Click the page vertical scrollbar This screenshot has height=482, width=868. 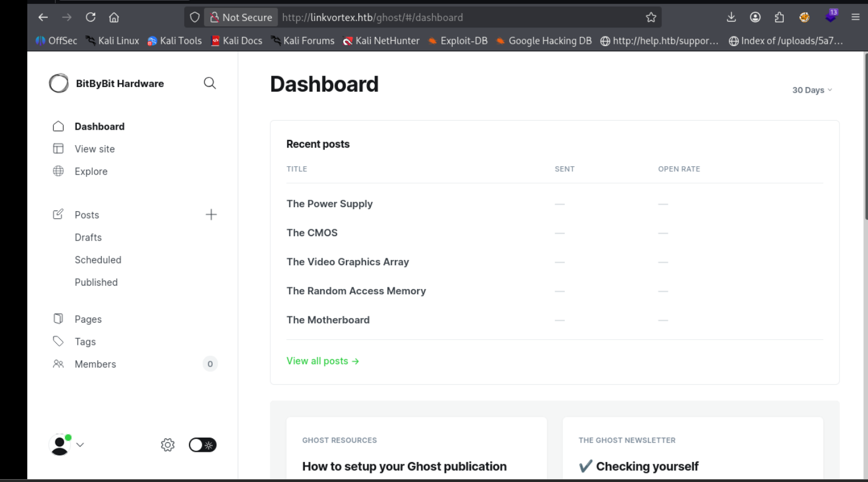pyautogui.click(x=865, y=137)
